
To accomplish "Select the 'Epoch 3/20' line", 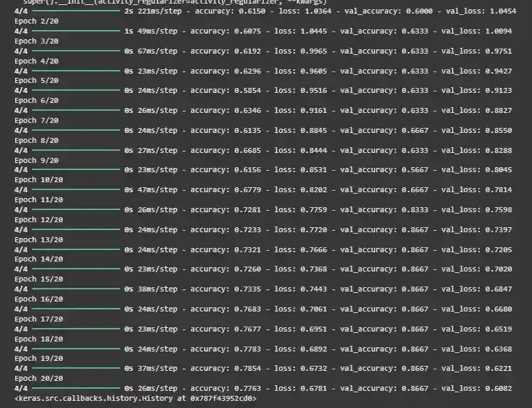I will (36, 41).
